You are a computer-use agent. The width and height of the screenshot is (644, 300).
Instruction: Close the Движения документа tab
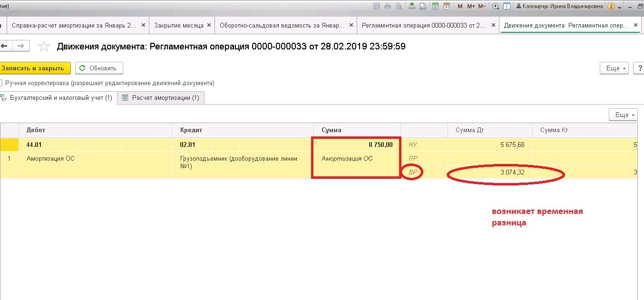[x=636, y=25]
